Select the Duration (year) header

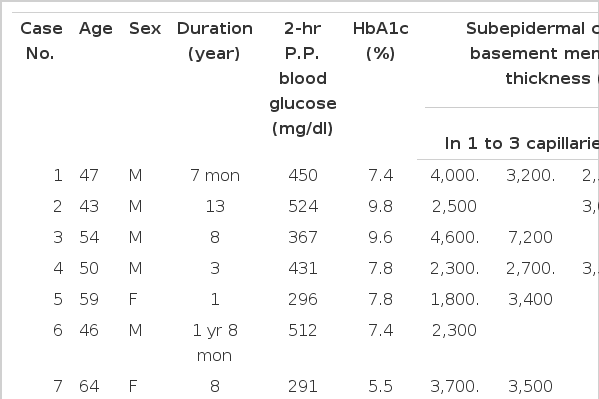pos(215,41)
